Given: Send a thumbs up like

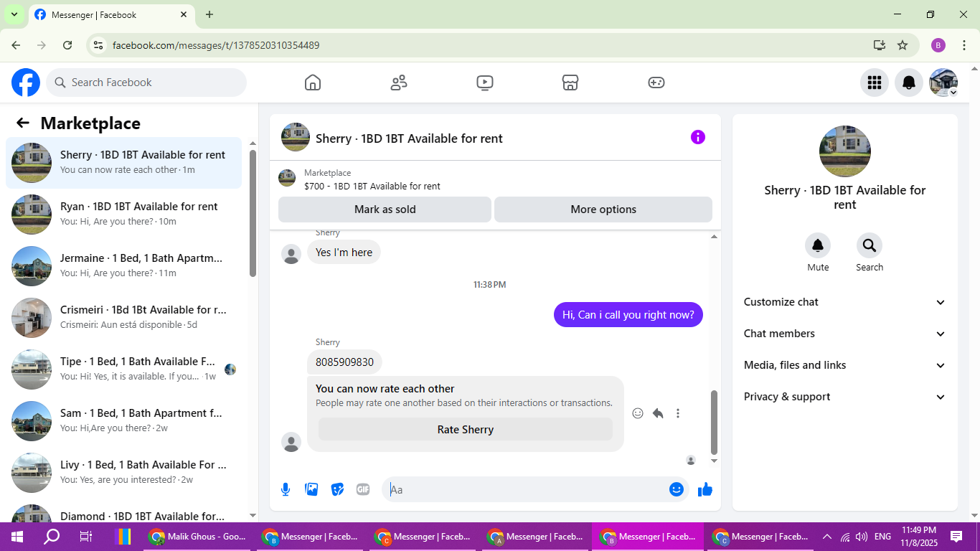Looking at the screenshot, I should (705, 489).
